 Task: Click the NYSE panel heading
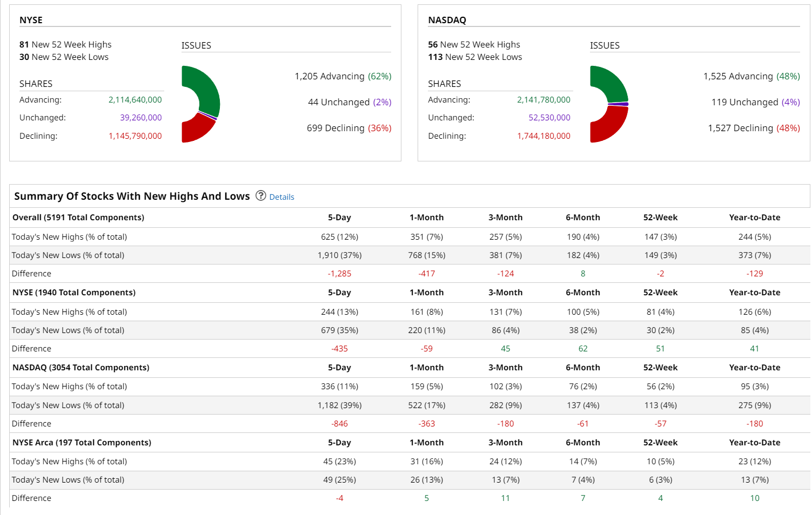31,20
